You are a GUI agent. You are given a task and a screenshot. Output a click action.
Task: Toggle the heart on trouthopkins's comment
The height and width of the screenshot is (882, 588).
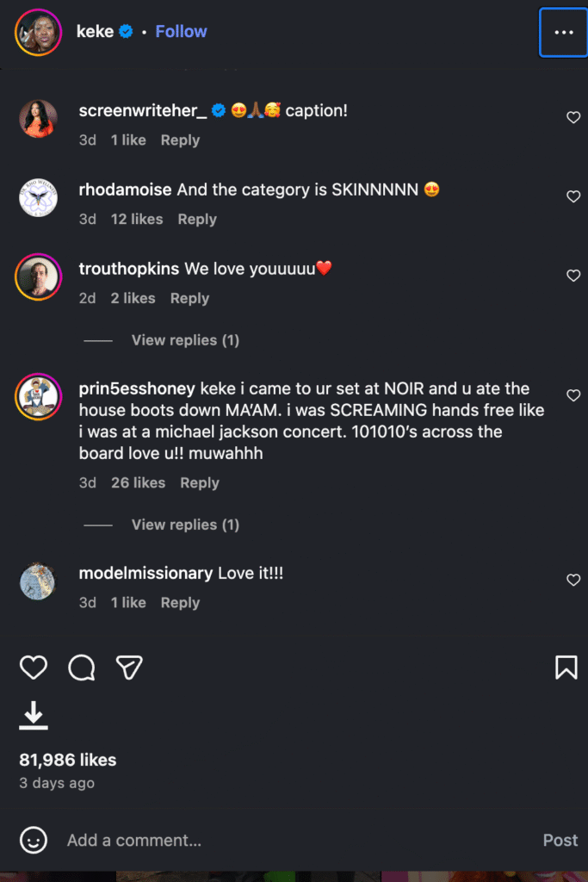573,276
